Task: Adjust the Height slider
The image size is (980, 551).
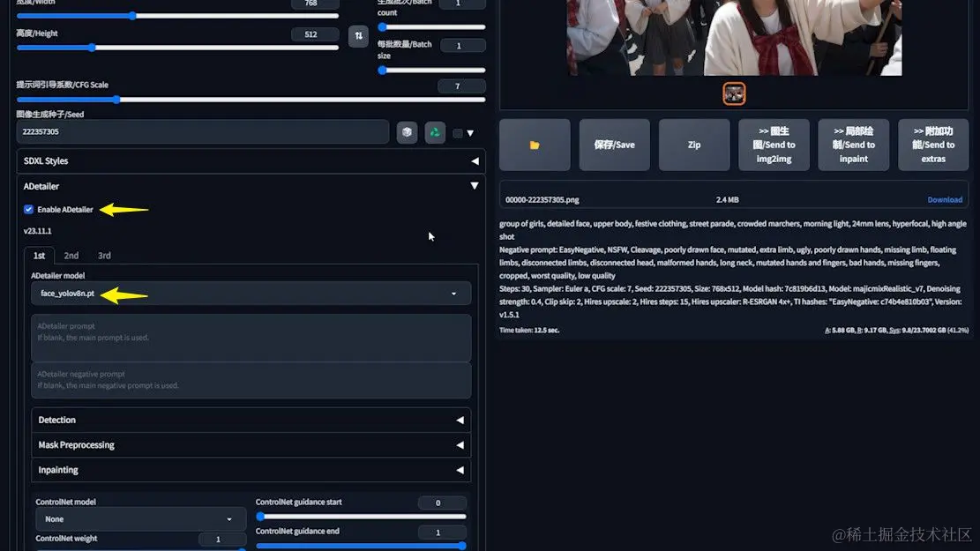Action: (177, 48)
